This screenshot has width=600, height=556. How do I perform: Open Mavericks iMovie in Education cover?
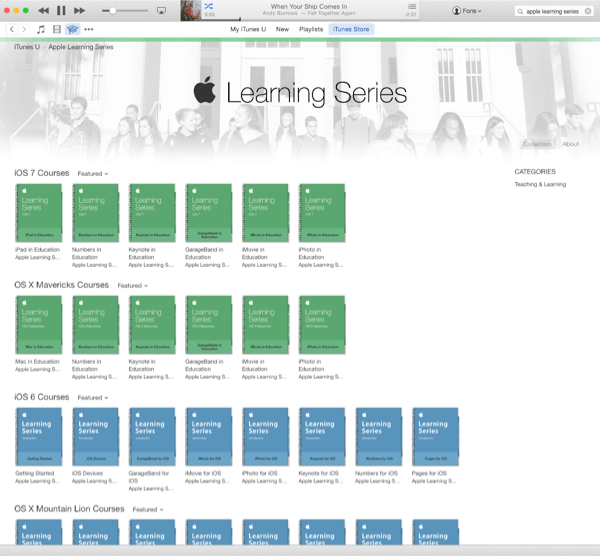point(265,324)
